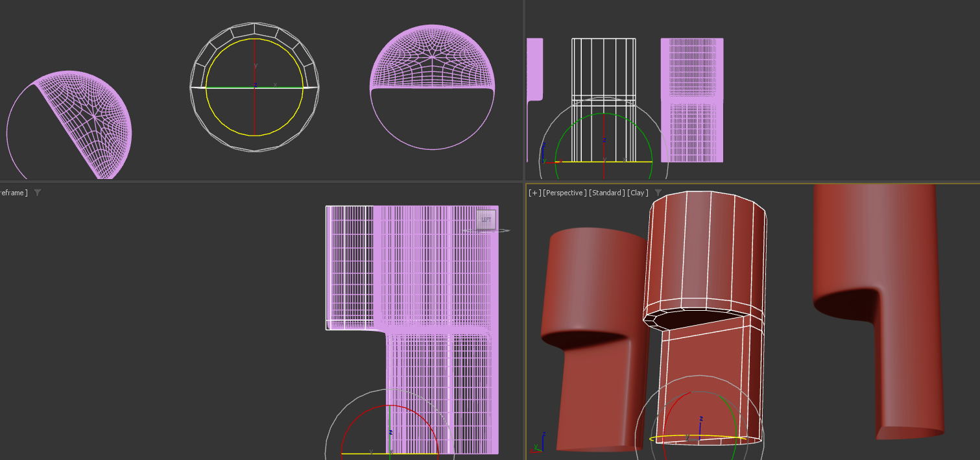Screen dimensions: 980x460
Task: Click the filter icon in Perspective viewport
Action: (658, 193)
